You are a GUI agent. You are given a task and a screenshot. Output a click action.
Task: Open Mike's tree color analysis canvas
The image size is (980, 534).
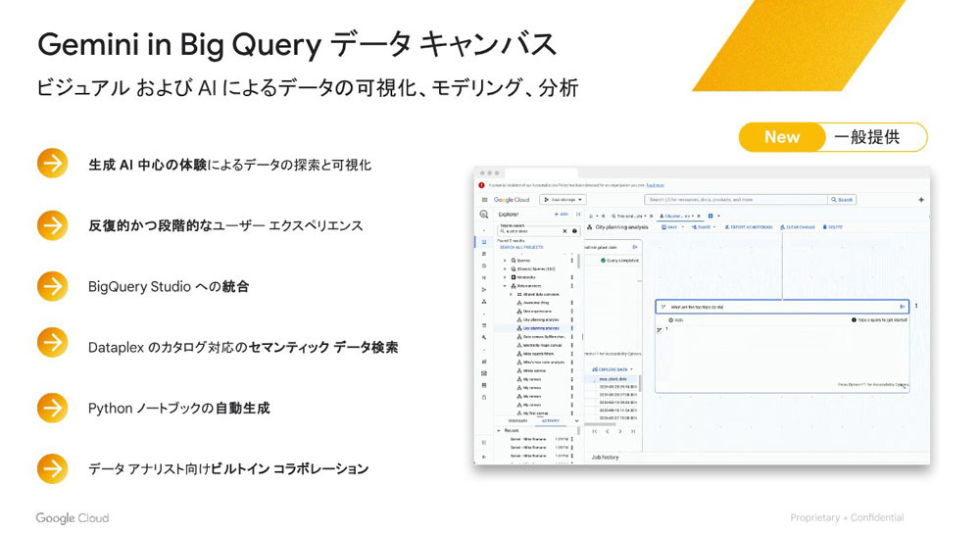541,363
